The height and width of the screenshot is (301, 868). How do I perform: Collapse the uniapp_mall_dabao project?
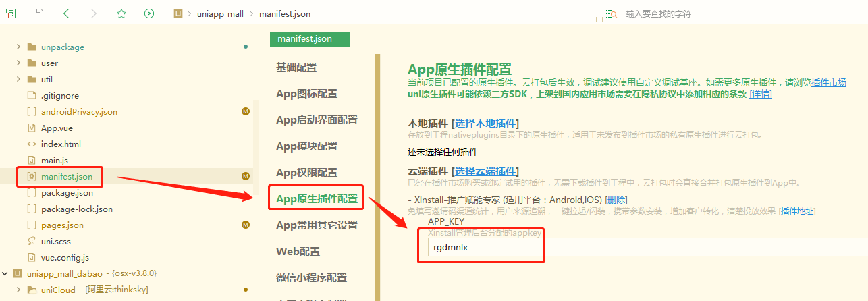pos(5,274)
